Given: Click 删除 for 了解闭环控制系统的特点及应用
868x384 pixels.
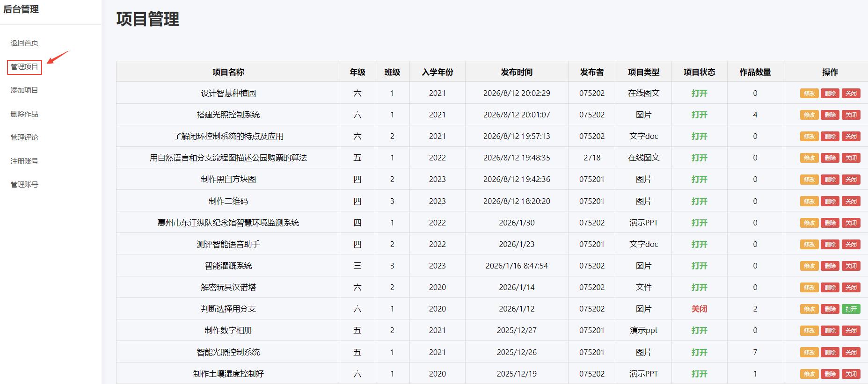Looking at the screenshot, I should pos(830,136).
